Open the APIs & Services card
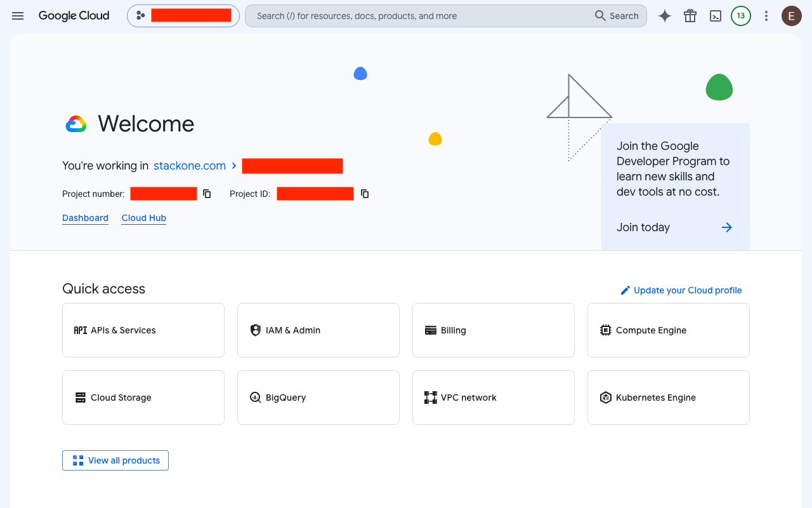Image resolution: width=812 pixels, height=508 pixels. (143, 330)
